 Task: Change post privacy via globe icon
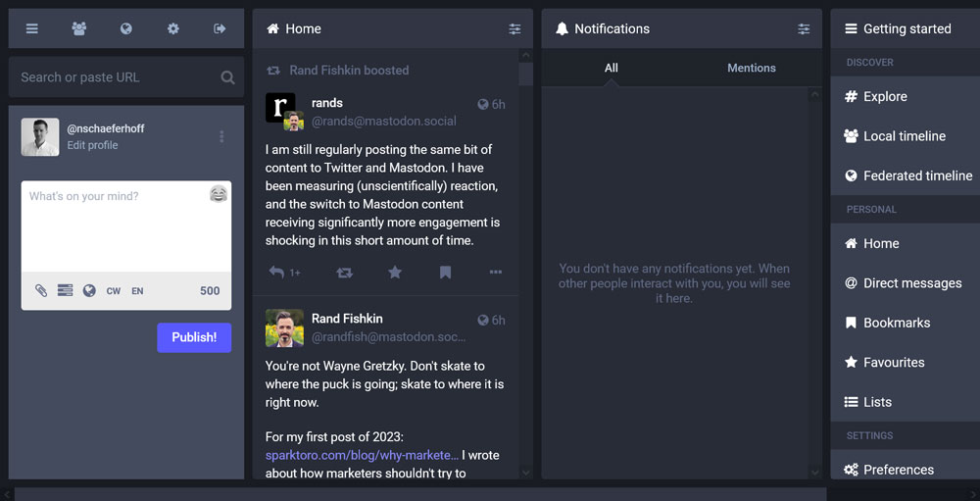(x=89, y=290)
